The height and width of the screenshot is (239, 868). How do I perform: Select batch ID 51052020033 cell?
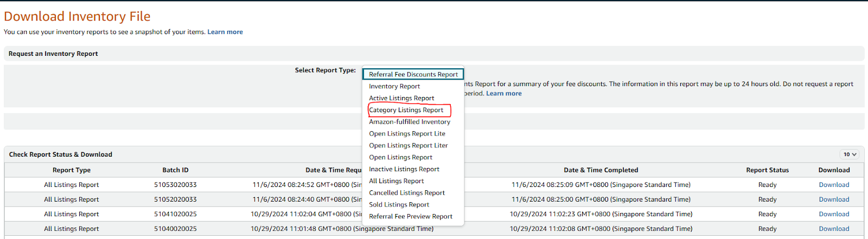[x=175, y=199]
